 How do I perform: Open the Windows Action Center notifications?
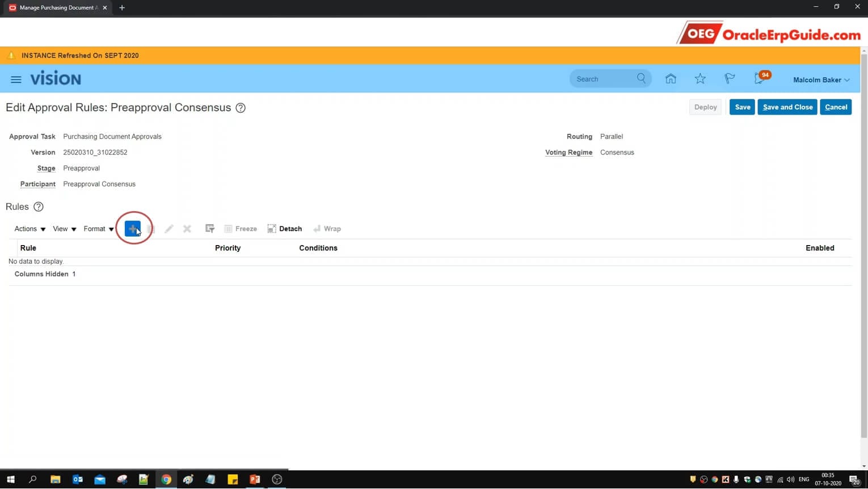854,480
